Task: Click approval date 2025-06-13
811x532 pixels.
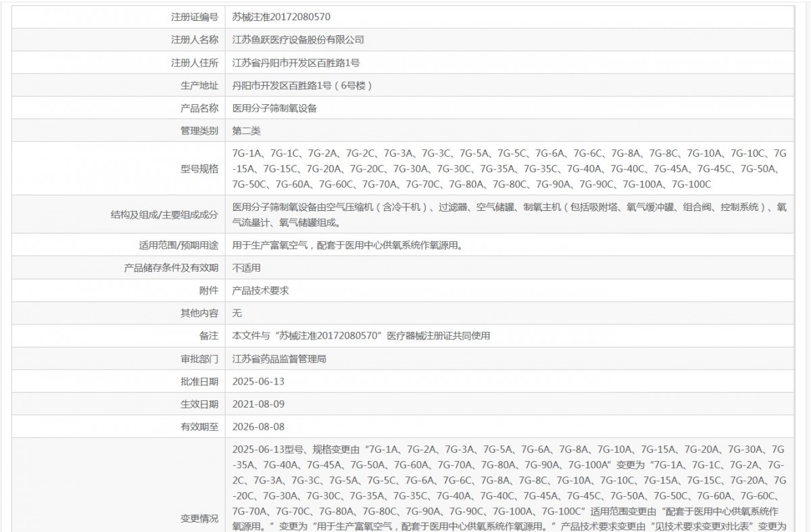Action: [x=258, y=381]
